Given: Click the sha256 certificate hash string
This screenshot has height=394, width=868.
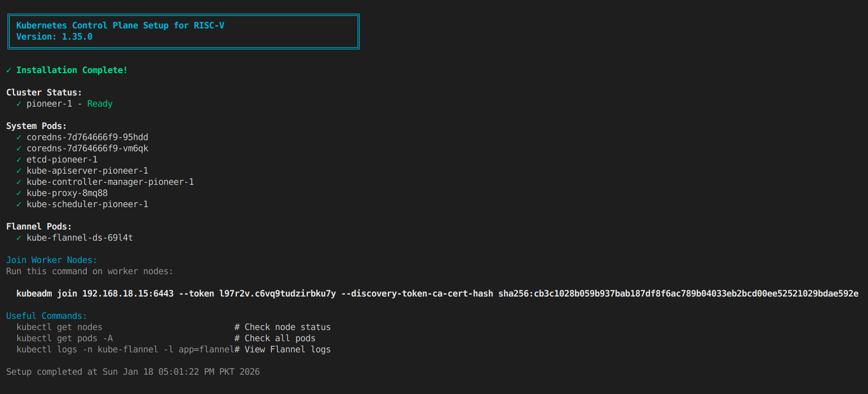Looking at the screenshot, I should [678, 293].
